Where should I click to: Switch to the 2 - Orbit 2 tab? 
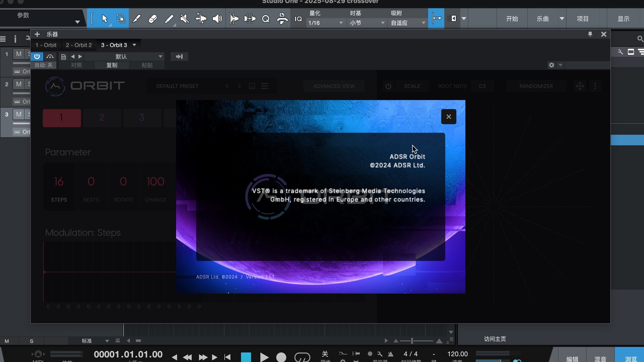click(x=78, y=45)
